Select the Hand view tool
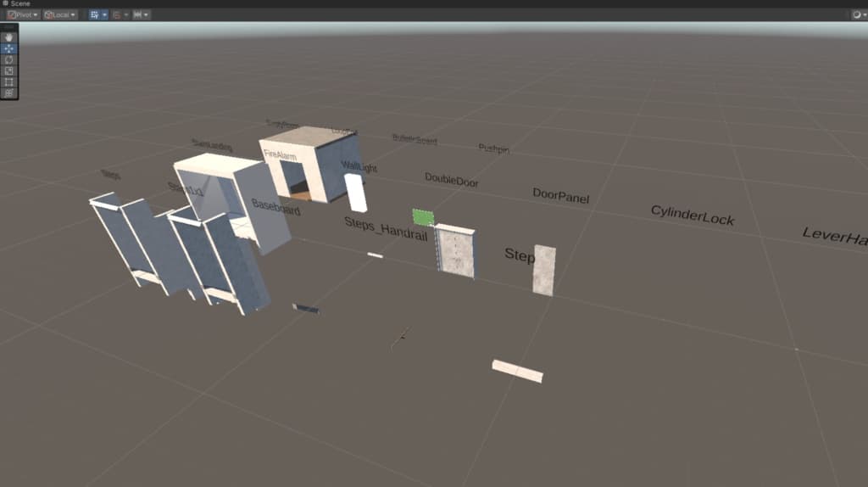 point(8,37)
